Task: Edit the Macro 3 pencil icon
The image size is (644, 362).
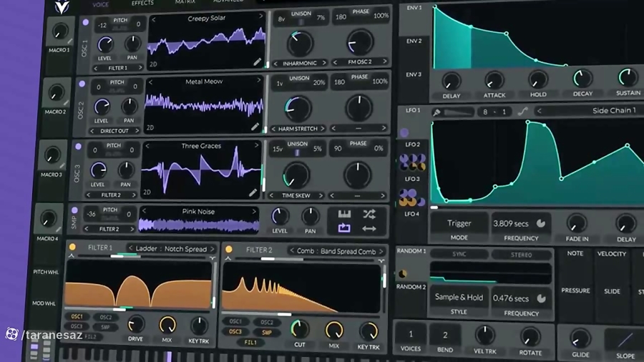Action: pos(62,165)
